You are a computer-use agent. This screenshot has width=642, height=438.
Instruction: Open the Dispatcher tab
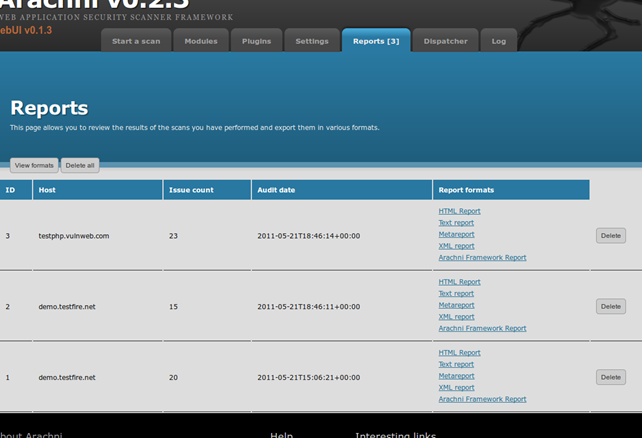click(445, 41)
